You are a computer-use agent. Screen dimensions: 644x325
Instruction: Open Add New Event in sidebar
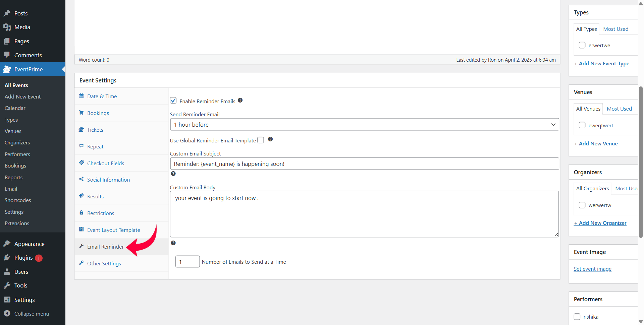tap(22, 97)
